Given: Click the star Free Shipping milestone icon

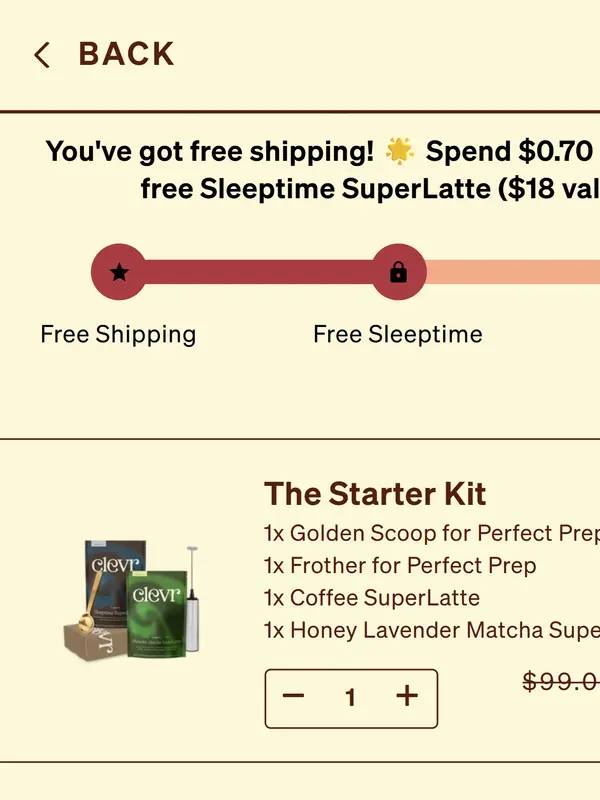Looking at the screenshot, I should [119, 272].
